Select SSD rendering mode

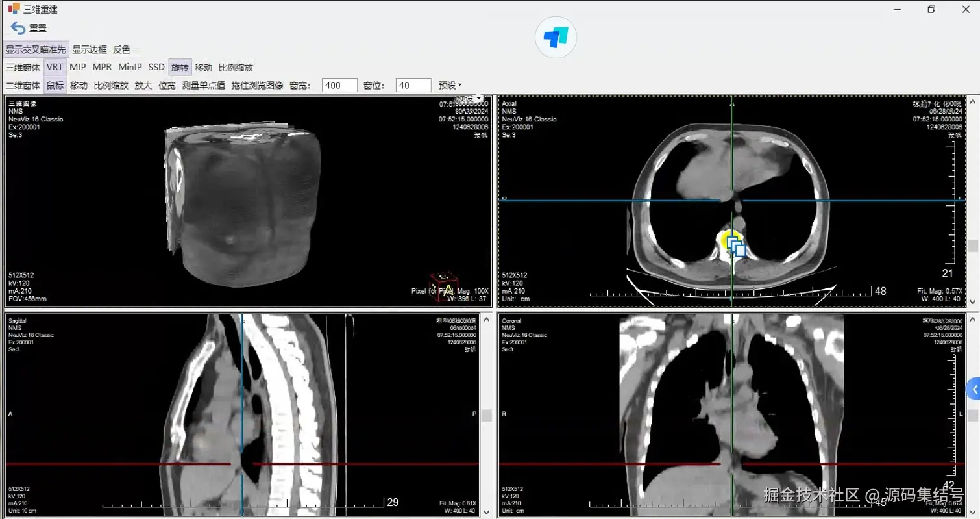pyautogui.click(x=156, y=67)
